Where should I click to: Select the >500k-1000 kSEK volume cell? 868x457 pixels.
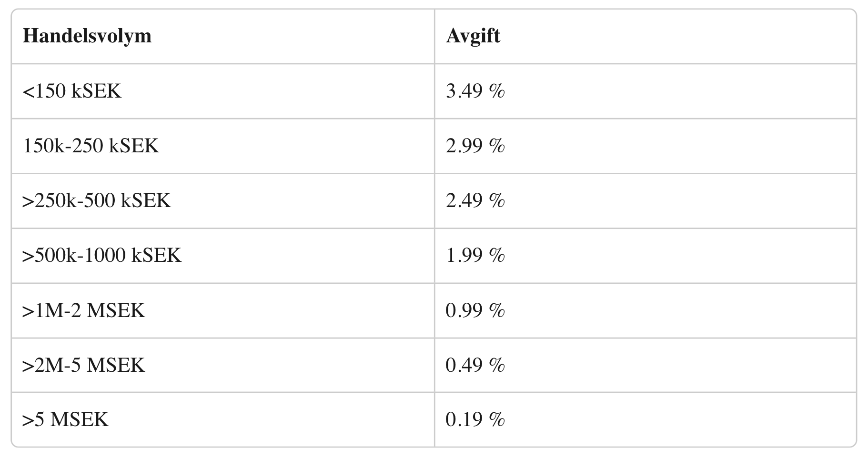[101, 256]
